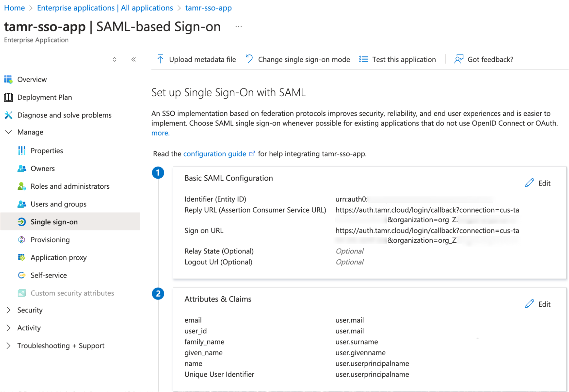Click the Change single sign-on mode icon
569x392 pixels.
point(249,59)
